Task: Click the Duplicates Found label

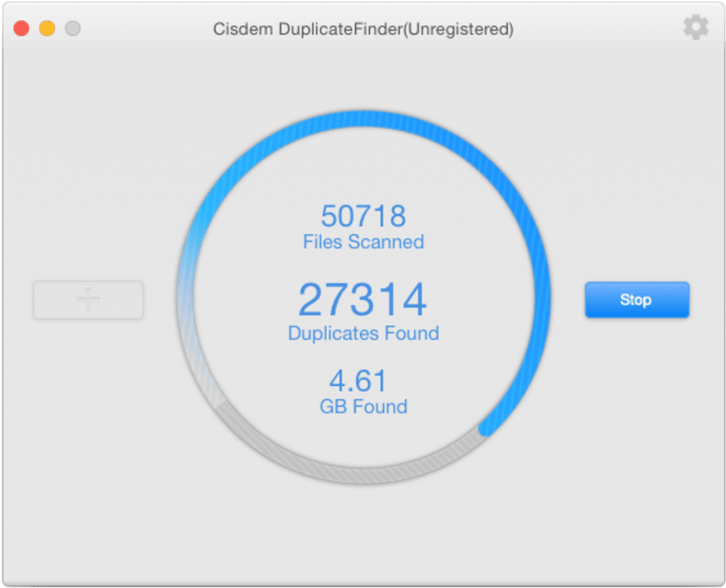Action: (363, 333)
